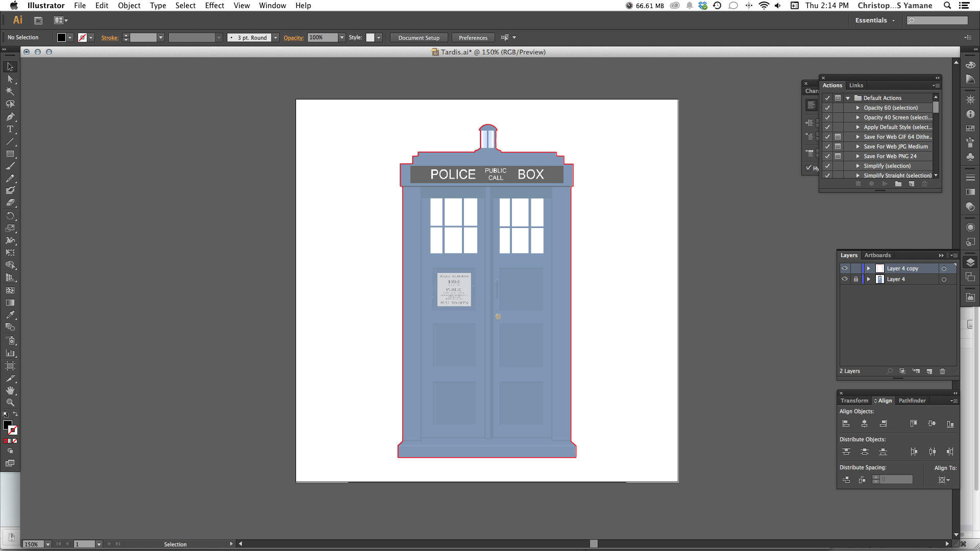
Task: Open the Opacity dropdown arrow
Action: pos(342,38)
